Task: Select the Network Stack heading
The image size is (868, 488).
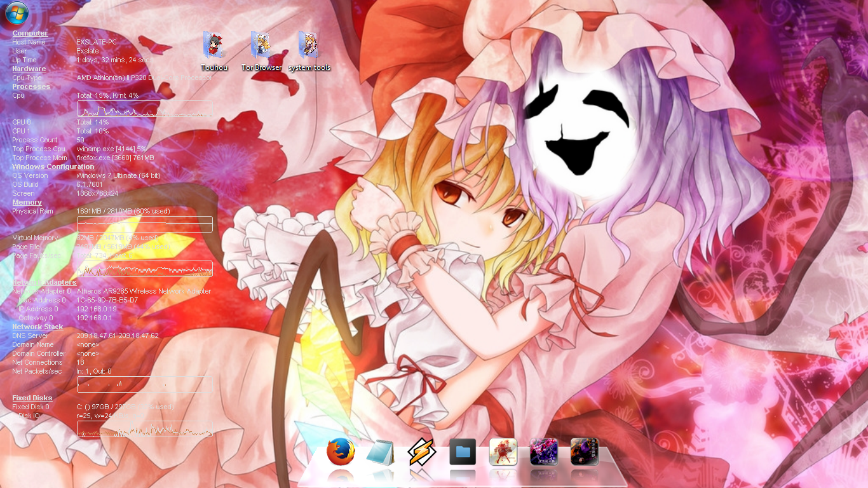Action: pyautogui.click(x=37, y=327)
